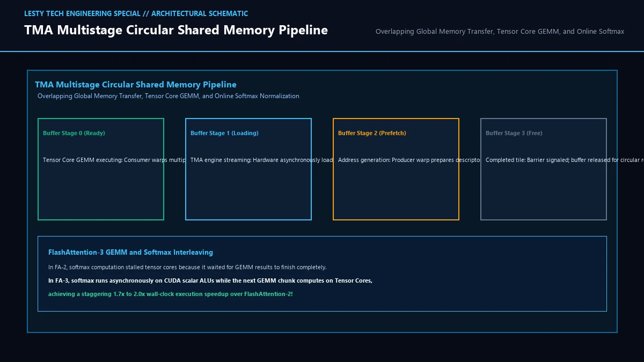
Task: Select the 'FlashAttention-3 GEMM and Softmax Interleaving' heading
Action: click(130, 252)
